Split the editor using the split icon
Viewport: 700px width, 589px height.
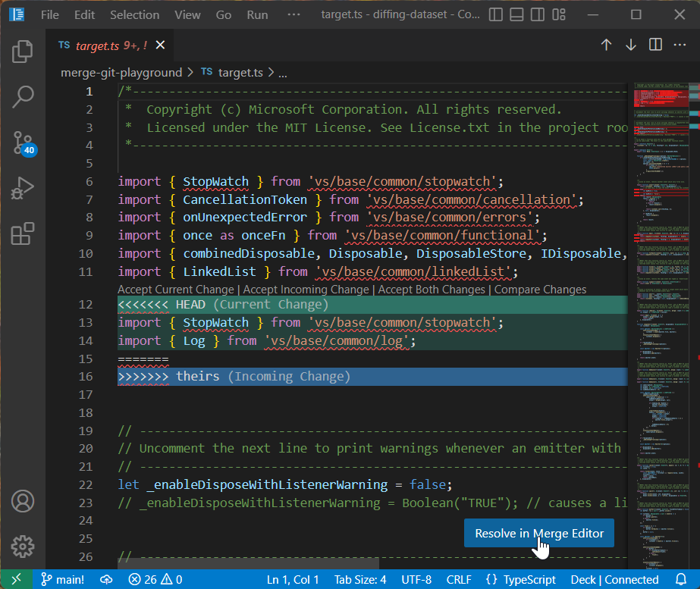click(654, 45)
